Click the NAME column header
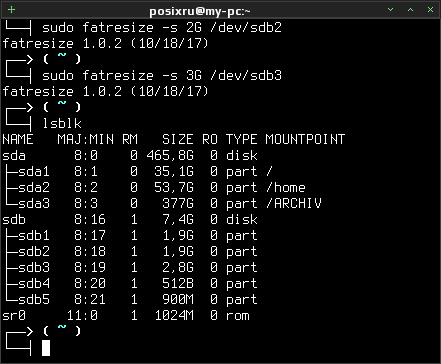This screenshot has height=364, width=441. click(18, 139)
